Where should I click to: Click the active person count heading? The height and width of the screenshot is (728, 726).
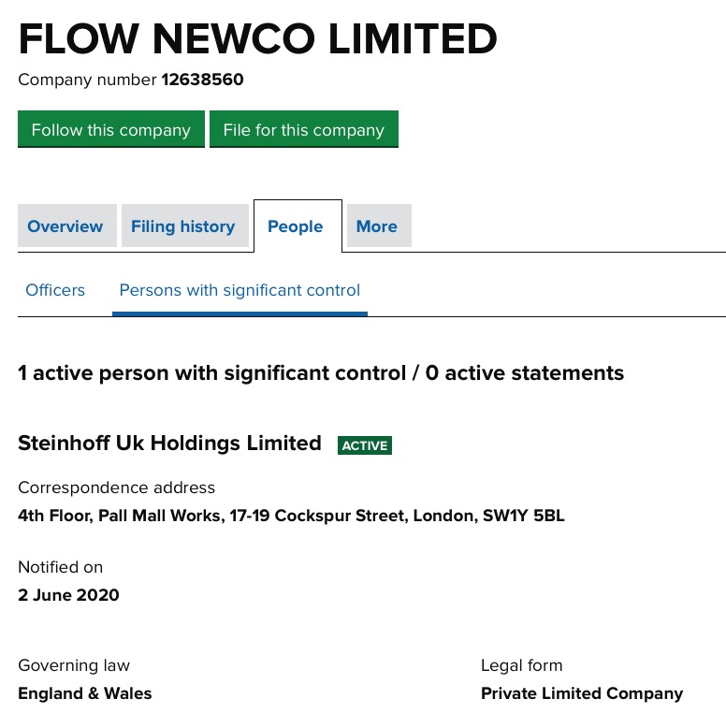(x=321, y=373)
